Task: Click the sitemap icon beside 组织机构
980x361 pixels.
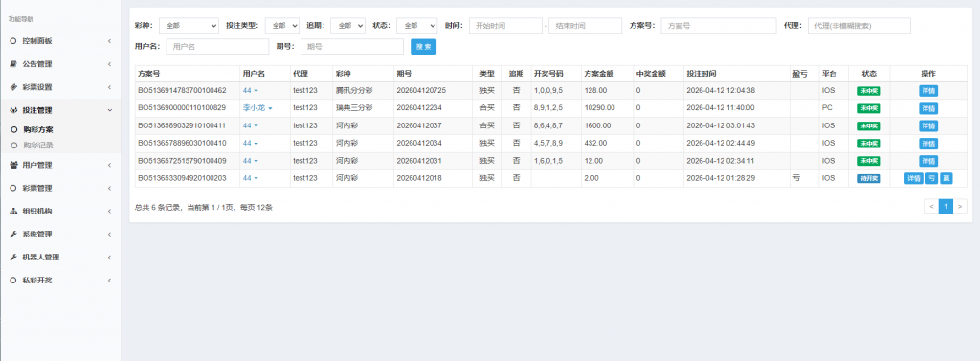Action: coord(13,211)
